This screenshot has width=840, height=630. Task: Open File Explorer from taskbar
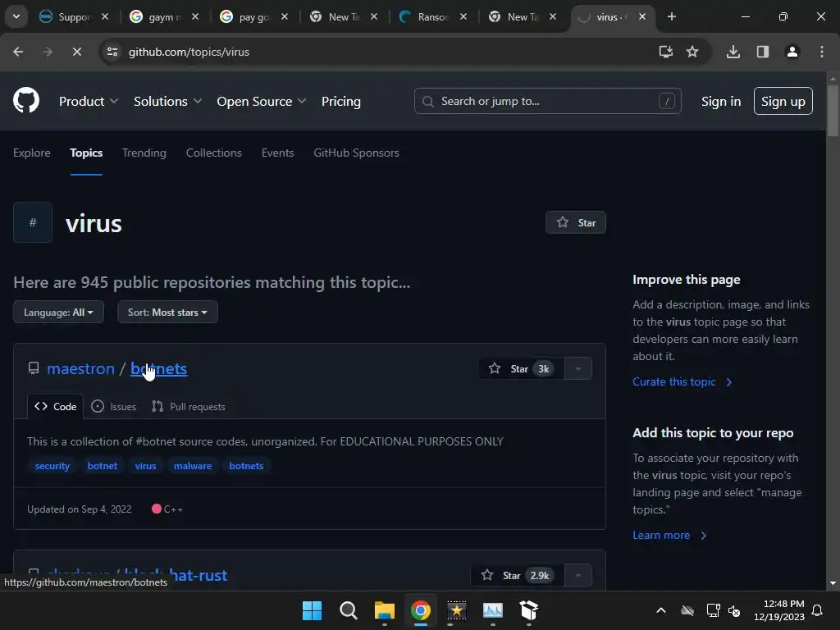pos(385,610)
